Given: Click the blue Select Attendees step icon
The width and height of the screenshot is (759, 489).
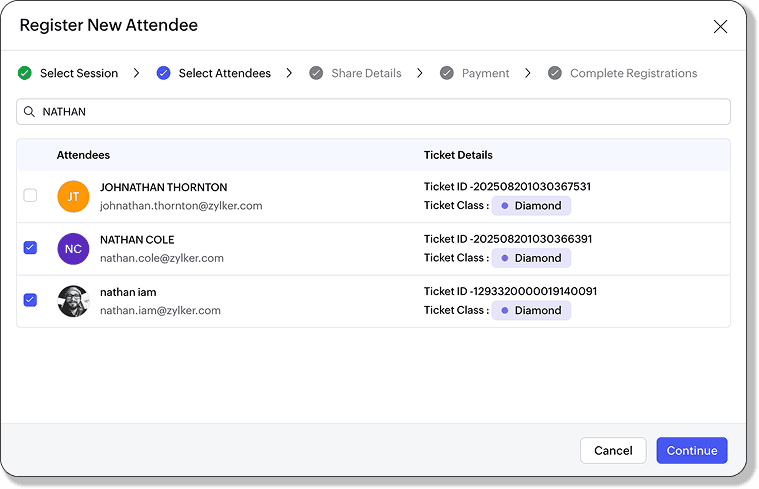Looking at the screenshot, I should point(164,73).
